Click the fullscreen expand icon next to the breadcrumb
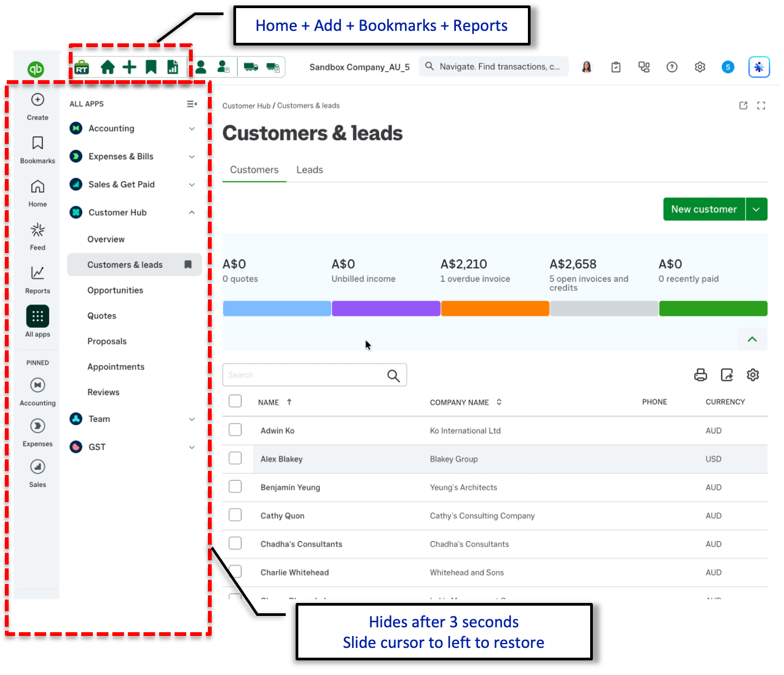The width and height of the screenshot is (784, 675). pyautogui.click(x=761, y=106)
